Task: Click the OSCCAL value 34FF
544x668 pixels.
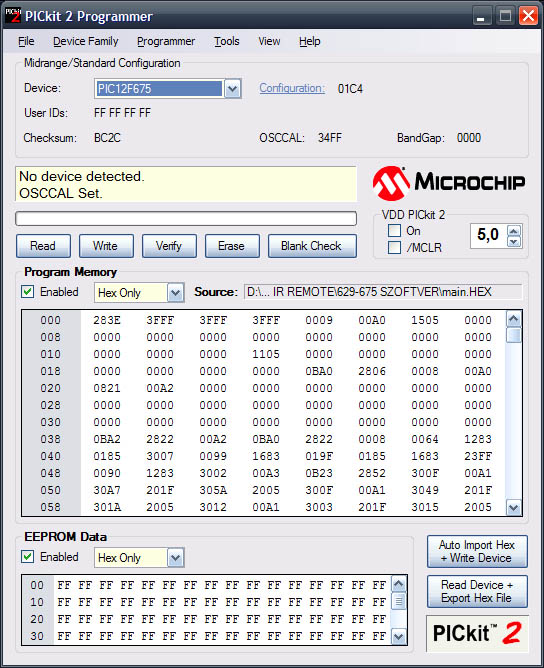Action: (x=330, y=138)
